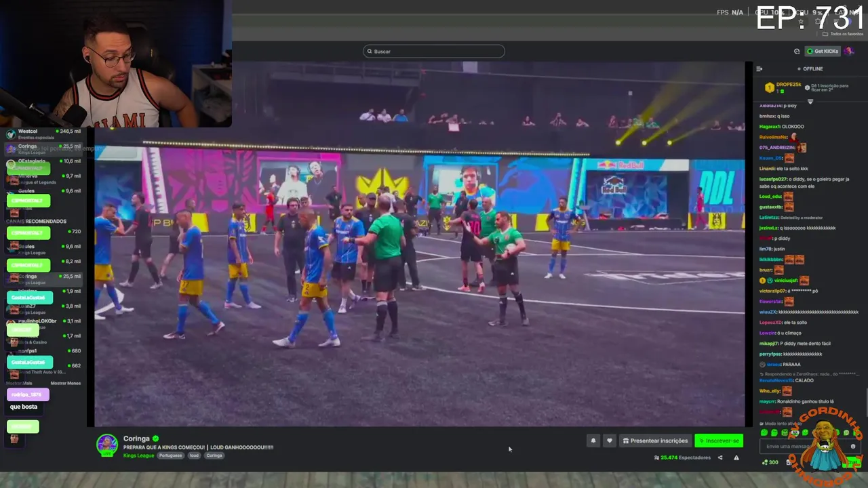Click Mostrar Menos in sidebar
The height and width of the screenshot is (488, 868).
tap(66, 383)
